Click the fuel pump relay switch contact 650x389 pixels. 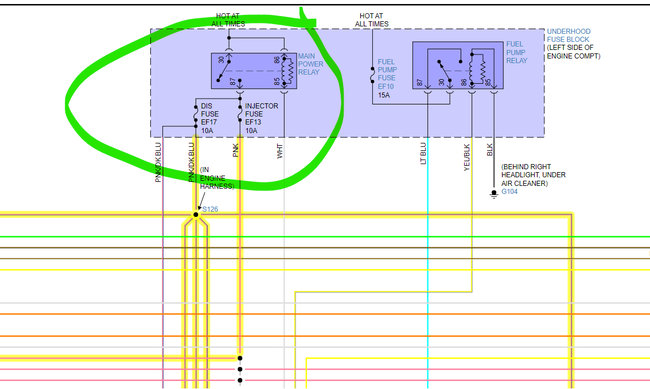point(445,71)
